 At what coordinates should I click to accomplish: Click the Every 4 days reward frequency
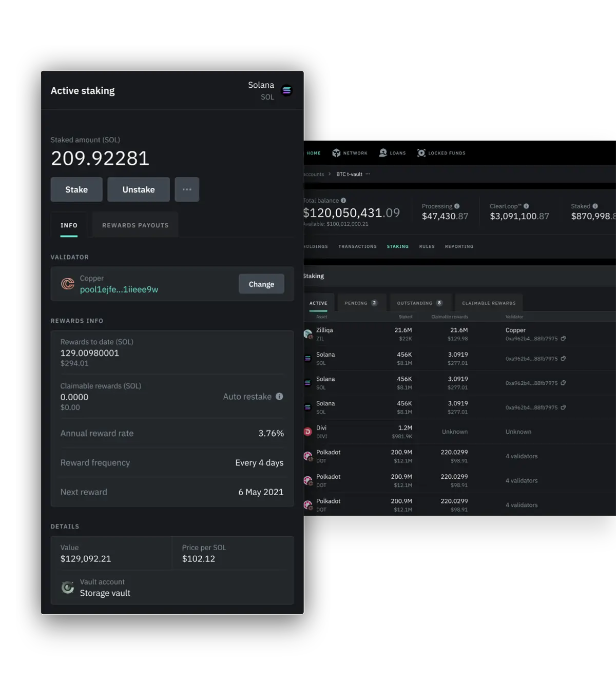click(x=259, y=463)
